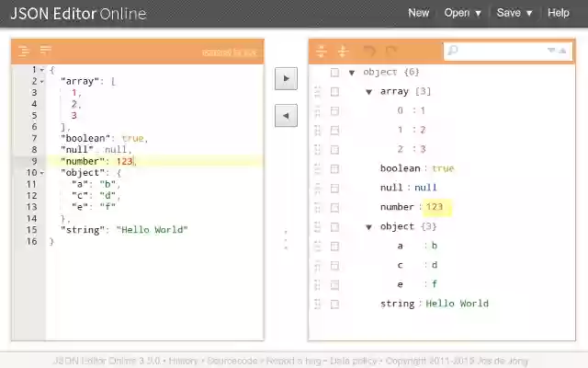Click "Hello World" text in code editor
This screenshot has height=368, width=588.
point(152,230)
